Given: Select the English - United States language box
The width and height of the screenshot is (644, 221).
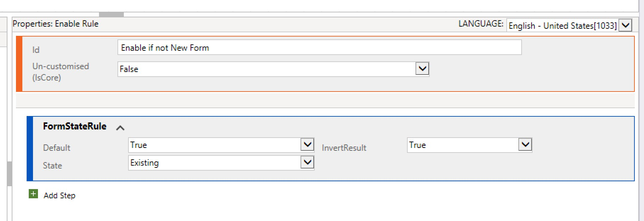Looking at the screenshot, I should pyautogui.click(x=563, y=26).
